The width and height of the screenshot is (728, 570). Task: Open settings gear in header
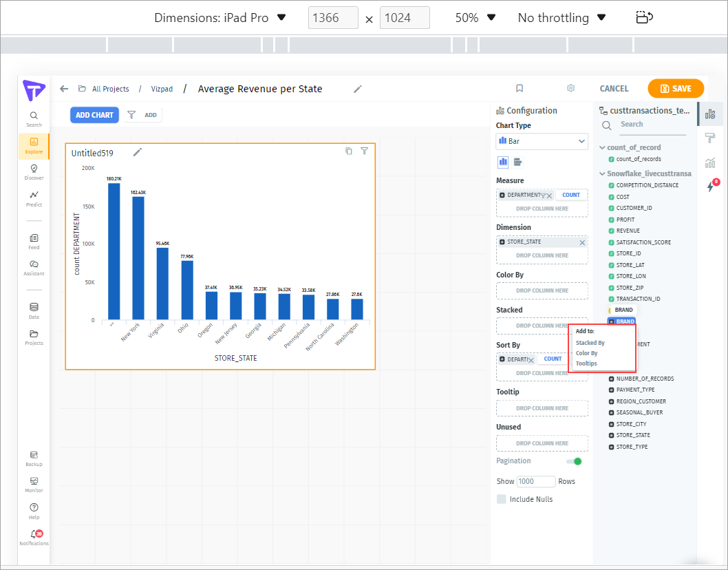pyautogui.click(x=570, y=88)
